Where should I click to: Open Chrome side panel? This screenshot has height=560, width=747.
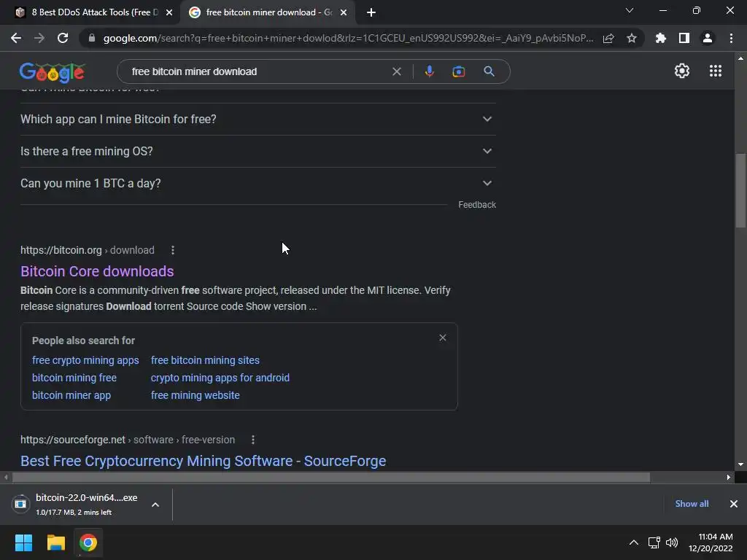click(x=684, y=38)
